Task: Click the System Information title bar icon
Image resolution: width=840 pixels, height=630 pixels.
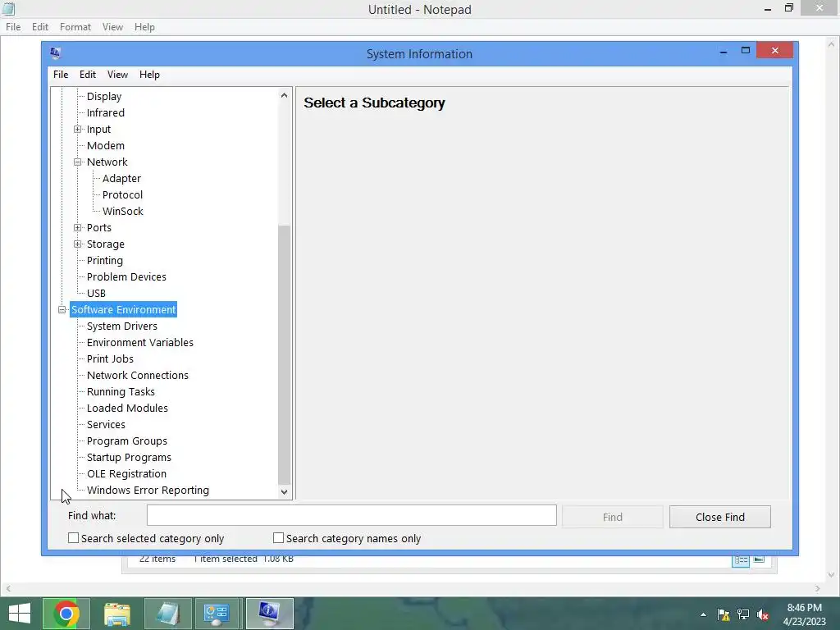Action: (x=55, y=53)
